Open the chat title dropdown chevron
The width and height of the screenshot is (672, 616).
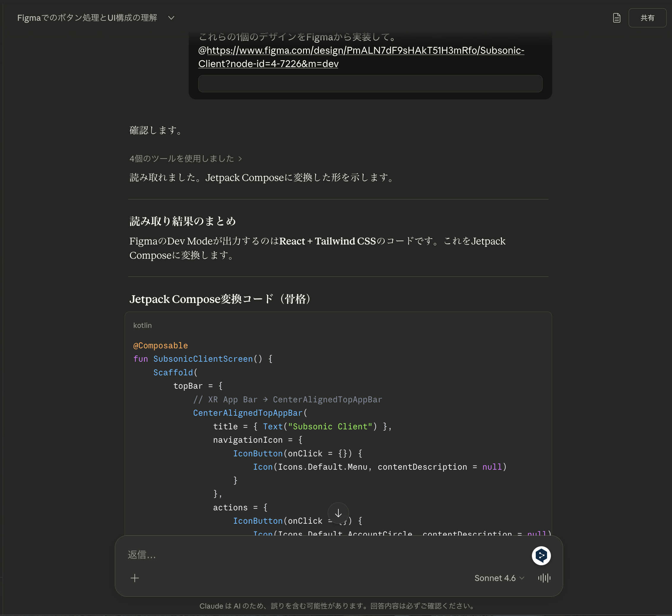click(x=171, y=18)
